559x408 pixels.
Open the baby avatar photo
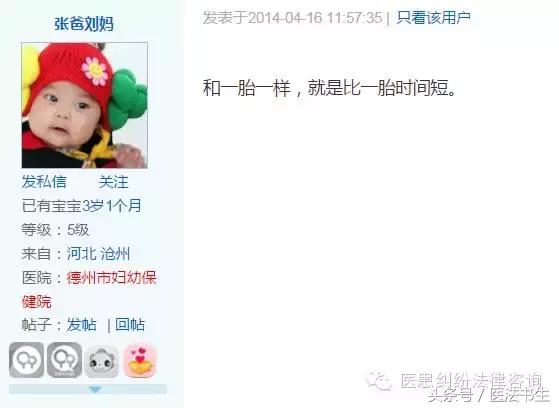click(84, 105)
